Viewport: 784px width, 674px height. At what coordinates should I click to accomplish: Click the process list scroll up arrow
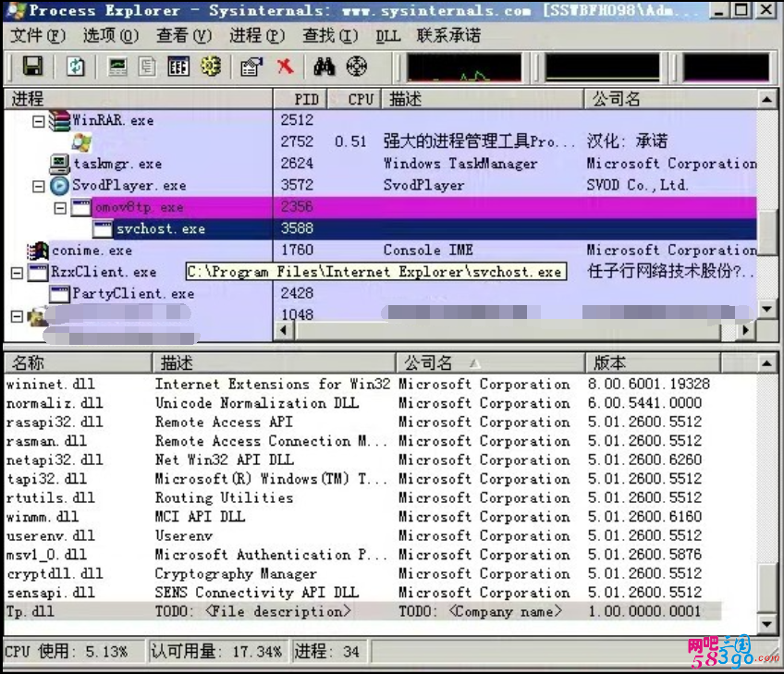coord(767,100)
